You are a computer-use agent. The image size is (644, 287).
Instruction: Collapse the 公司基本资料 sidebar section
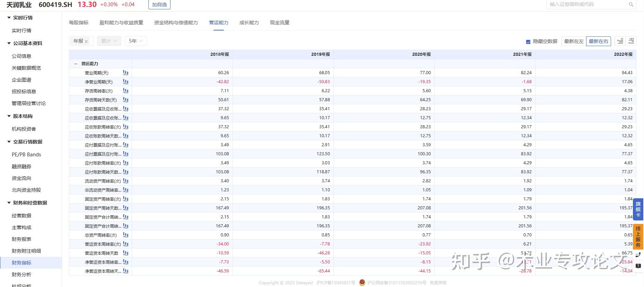point(9,43)
